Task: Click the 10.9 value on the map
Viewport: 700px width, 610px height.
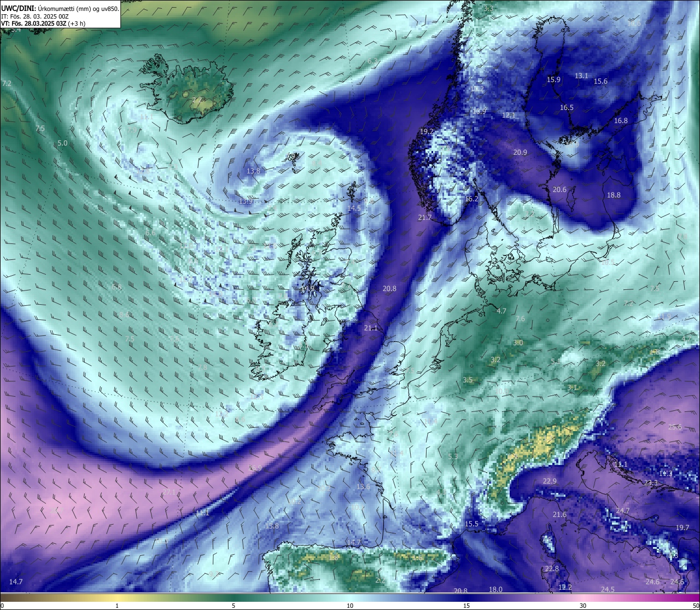Action: click(479, 111)
